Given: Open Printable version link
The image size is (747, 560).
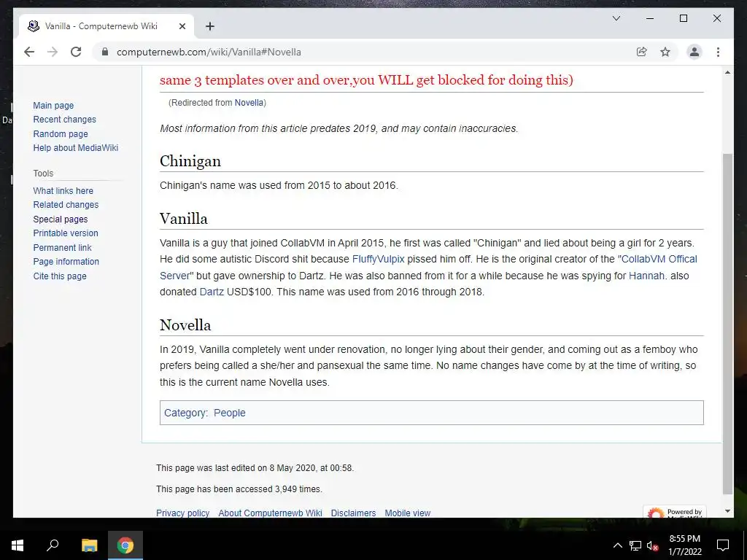Looking at the screenshot, I should pyautogui.click(x=65, y=233).
